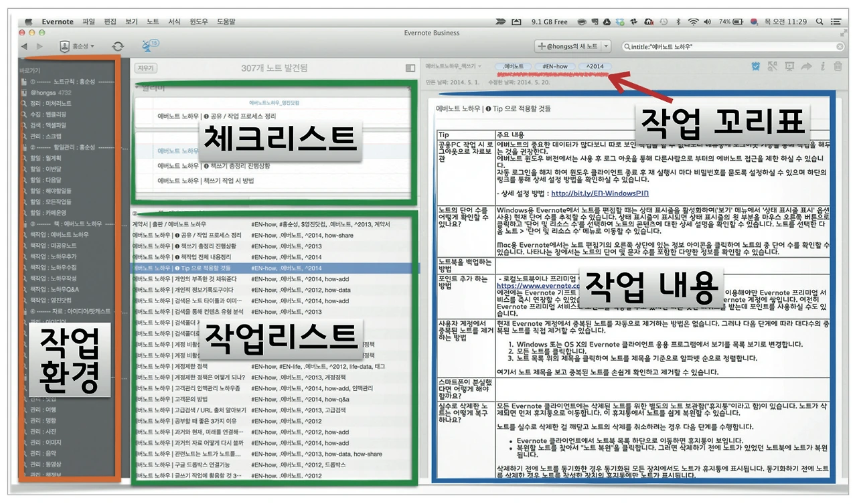Click the .에버노트 tag
Image resolution: width=857 pixels, height=504 pixels.
(x=514, y=66)
